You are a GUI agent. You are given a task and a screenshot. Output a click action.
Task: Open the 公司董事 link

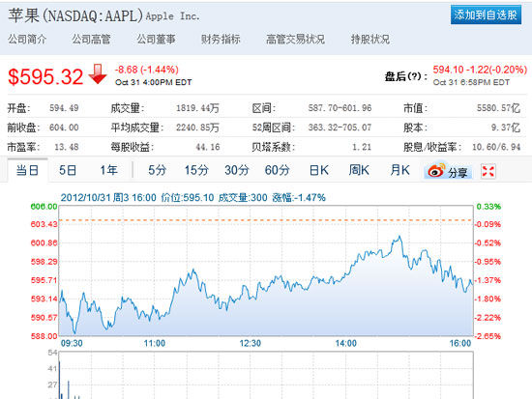pyautogui.click(x=156, y=40)
